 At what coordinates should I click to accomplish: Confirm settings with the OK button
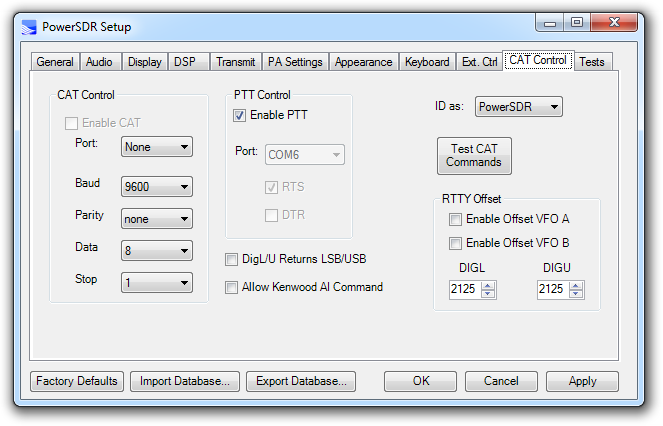[421, 381]
